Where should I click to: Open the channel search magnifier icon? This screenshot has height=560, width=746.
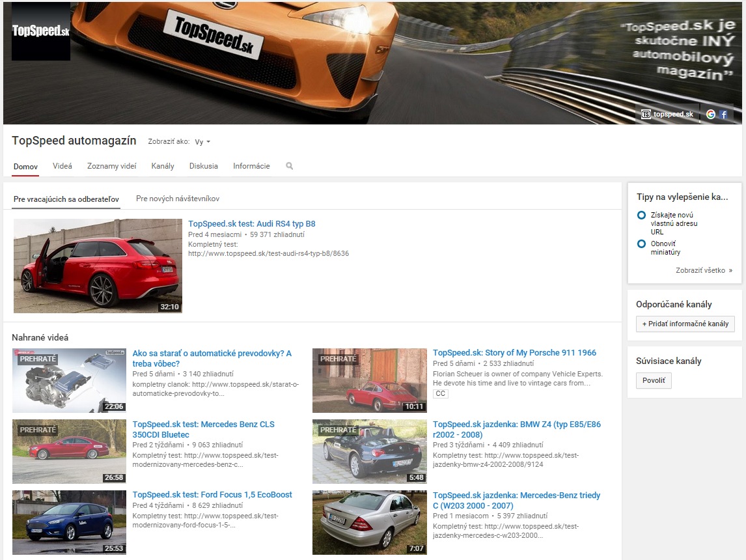coord(289,166)
